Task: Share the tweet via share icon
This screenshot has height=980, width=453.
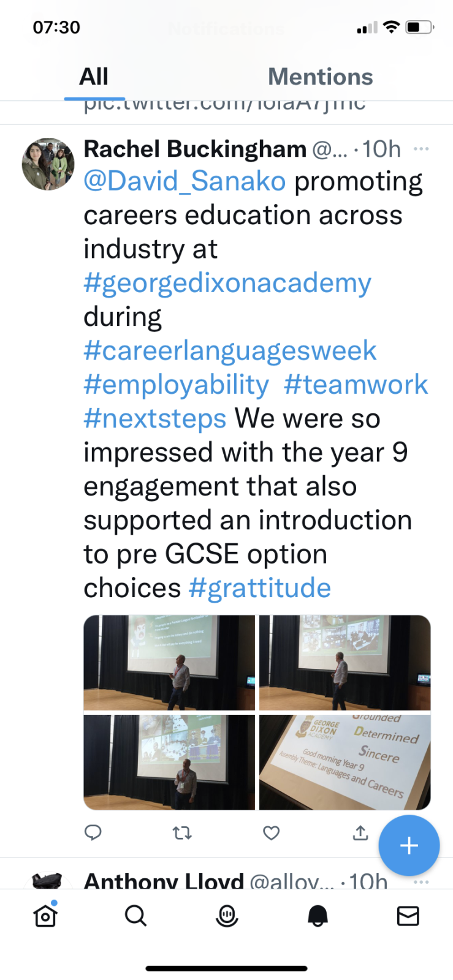Action: [360, 832]
